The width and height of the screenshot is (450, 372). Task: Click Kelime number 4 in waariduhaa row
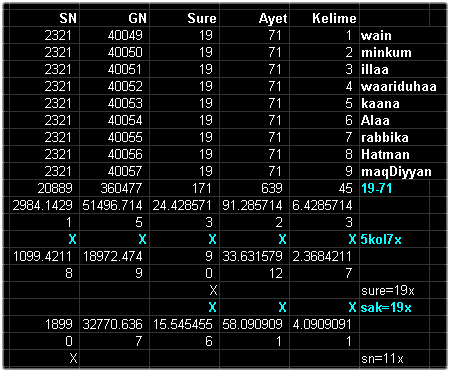pos(349,86)
